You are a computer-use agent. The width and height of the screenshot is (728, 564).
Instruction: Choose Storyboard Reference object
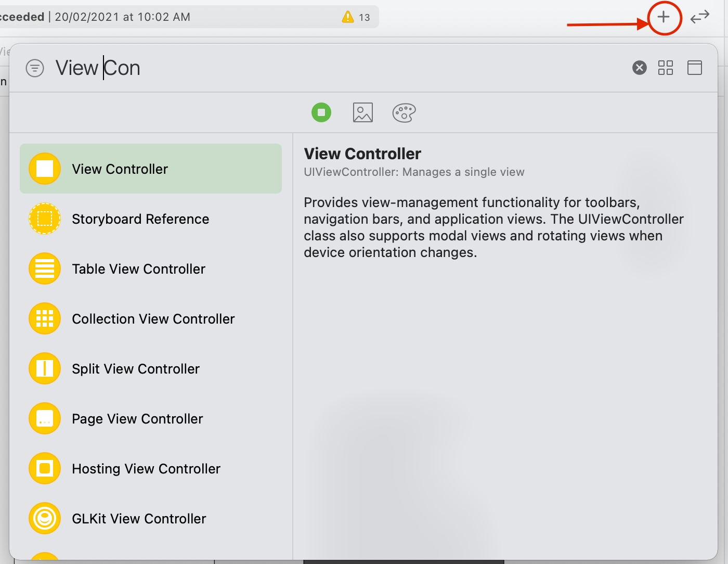(x=140, y=219)
